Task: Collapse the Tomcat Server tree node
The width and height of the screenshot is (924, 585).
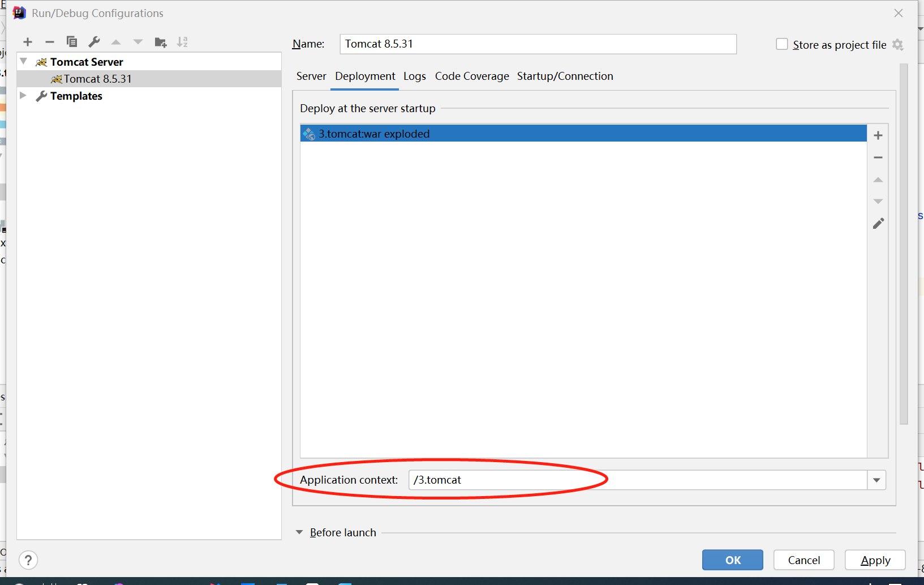Action: 24,61
